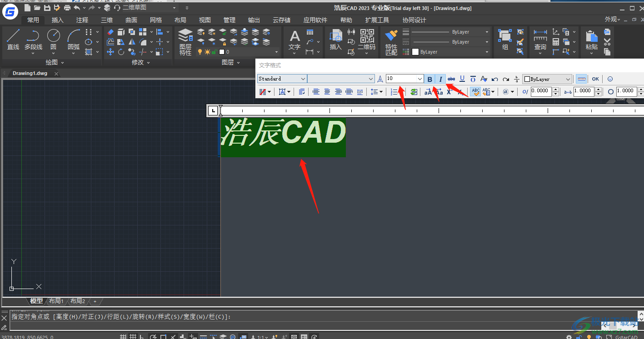Open 图层特性 layer properties manager
The height and width of the screenshot is (339, 644).
[x=185, y=41]
